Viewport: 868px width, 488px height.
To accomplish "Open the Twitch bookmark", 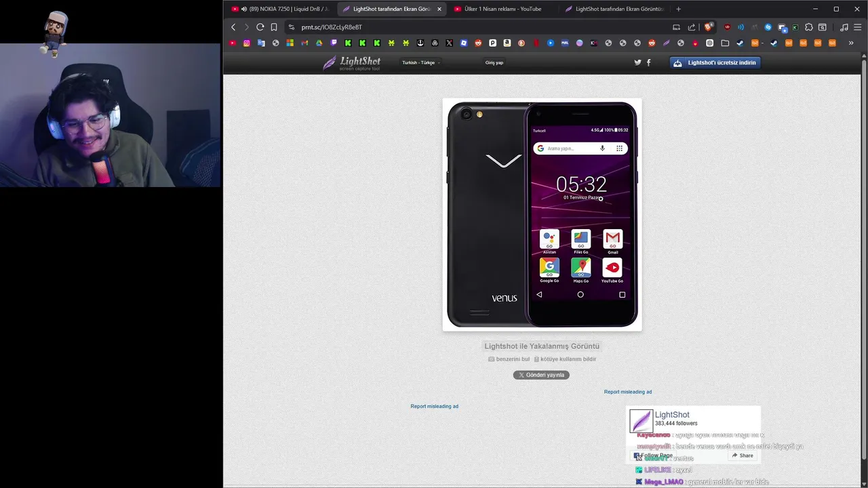I will point(334,43).
